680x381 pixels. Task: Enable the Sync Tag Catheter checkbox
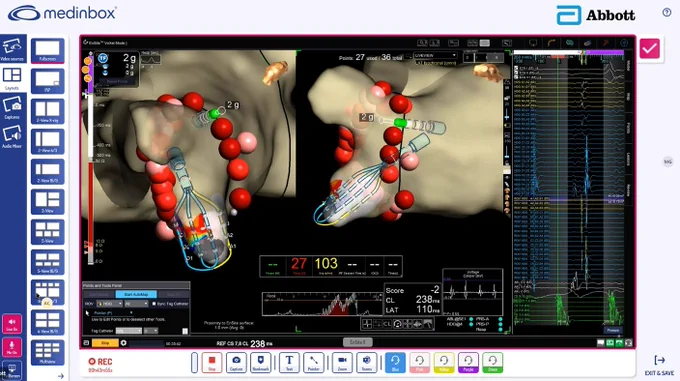[154, 304]
